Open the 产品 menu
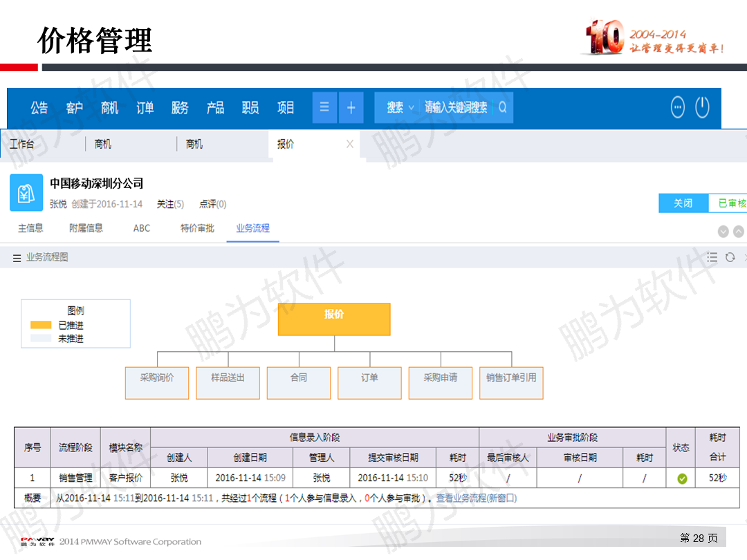 tap(215, 108)
